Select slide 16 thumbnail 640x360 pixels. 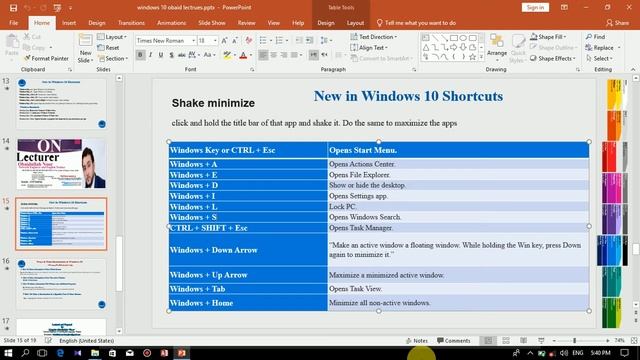click(x=61, y=284)
